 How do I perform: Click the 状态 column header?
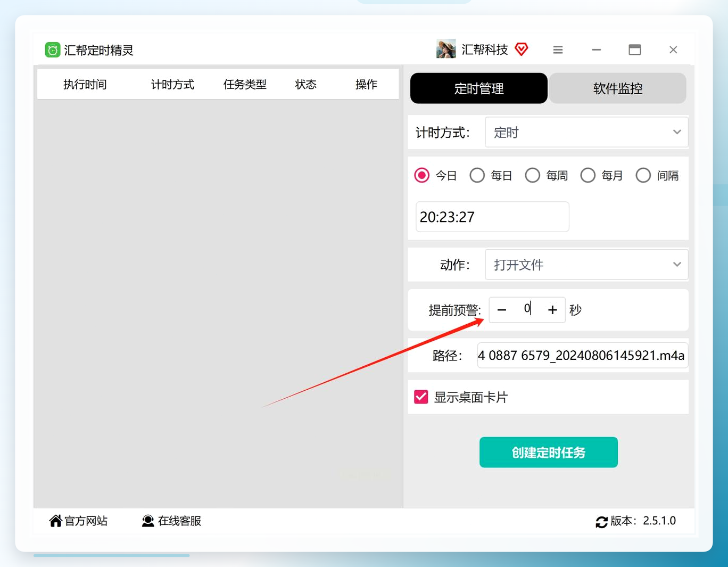pyautogui.click(x=306, y=84)
